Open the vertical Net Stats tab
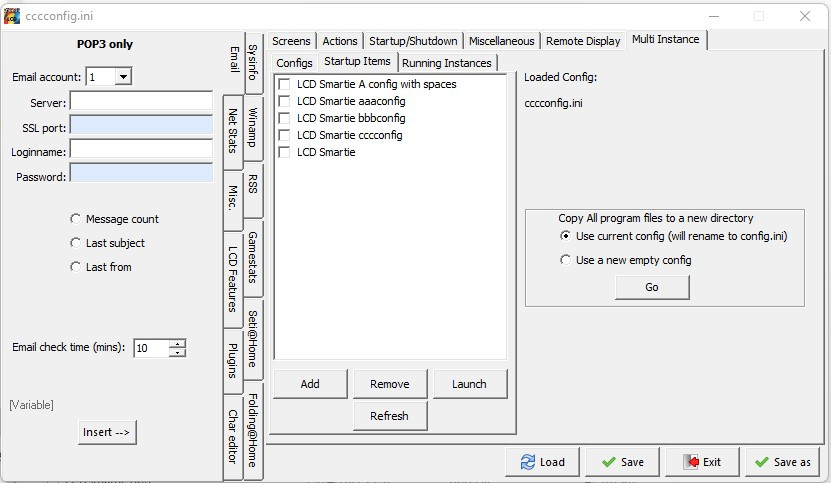Viewport: 831px width, 483px height. tap(233, 131)
